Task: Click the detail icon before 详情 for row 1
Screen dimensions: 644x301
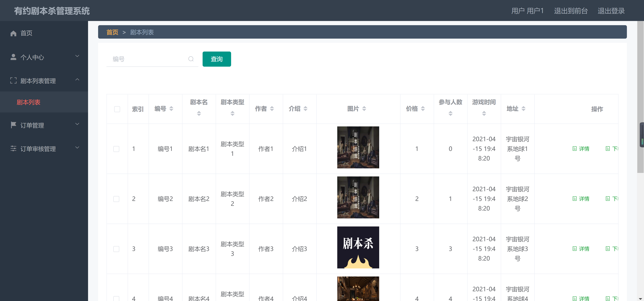Action: click(575, 148)
